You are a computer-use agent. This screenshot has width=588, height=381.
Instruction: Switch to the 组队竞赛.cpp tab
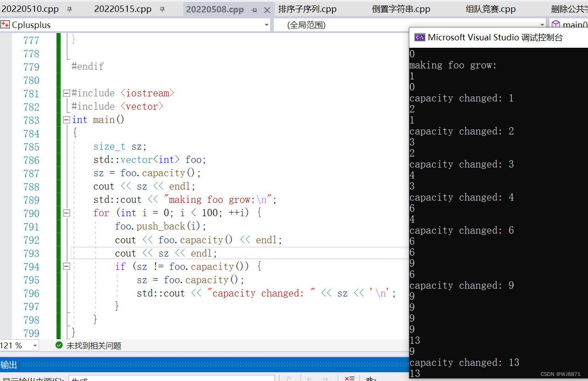coord(491,9)
